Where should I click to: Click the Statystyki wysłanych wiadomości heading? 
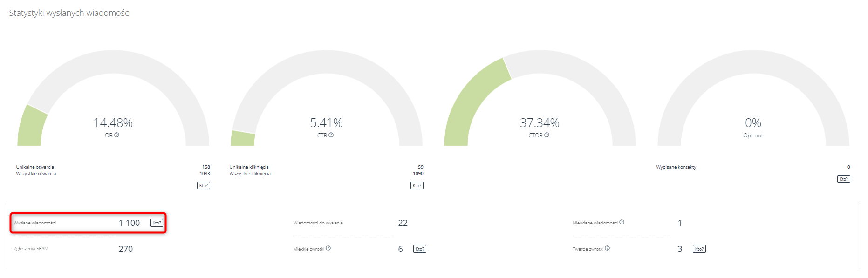coord(70,13)
